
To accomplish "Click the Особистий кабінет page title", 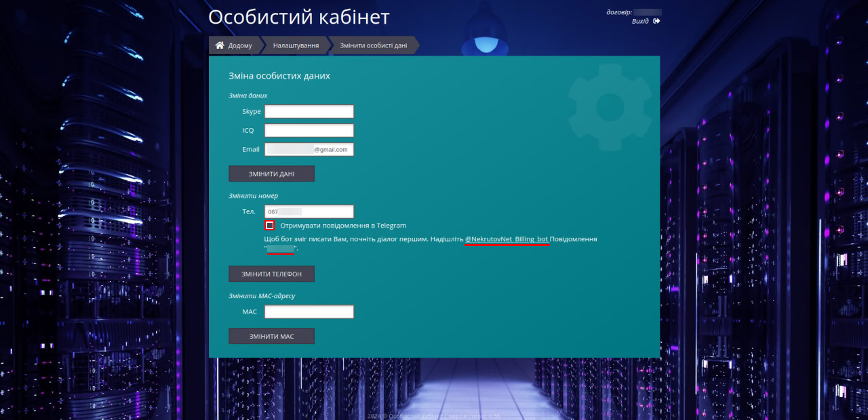I will pos(299,18).
